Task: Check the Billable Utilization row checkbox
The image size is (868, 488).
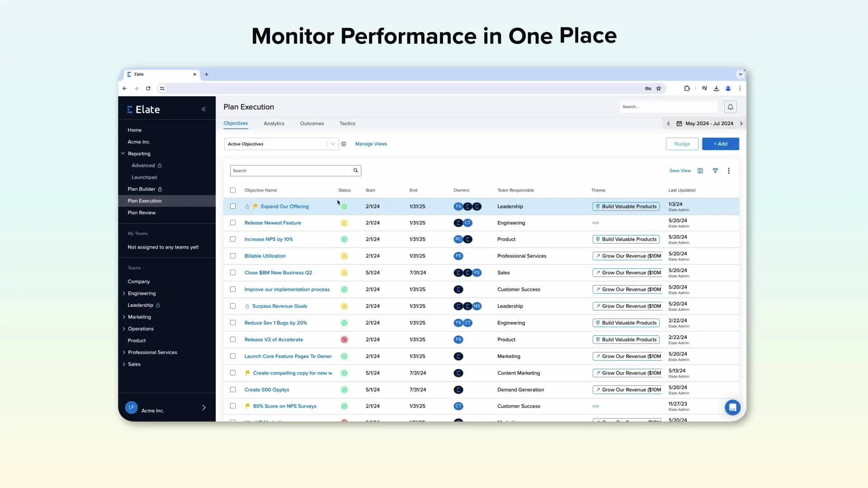Action: coord(233,256)
